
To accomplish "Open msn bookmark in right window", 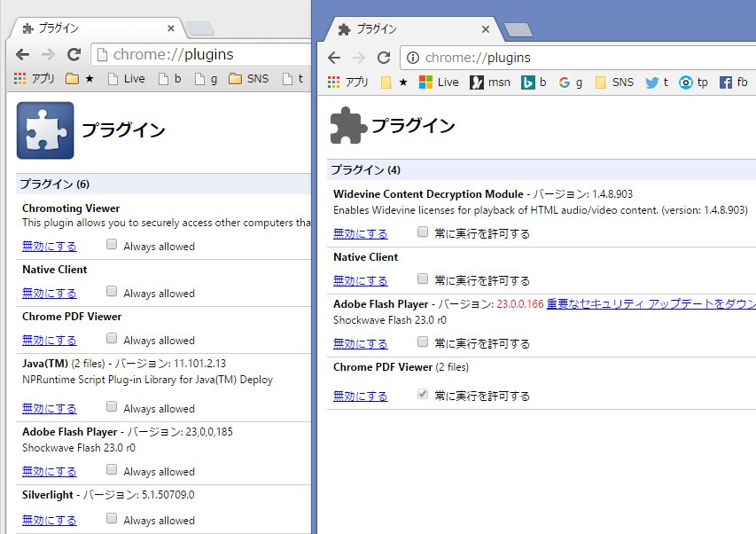I will pyautogui.click(x=490, y=82).
